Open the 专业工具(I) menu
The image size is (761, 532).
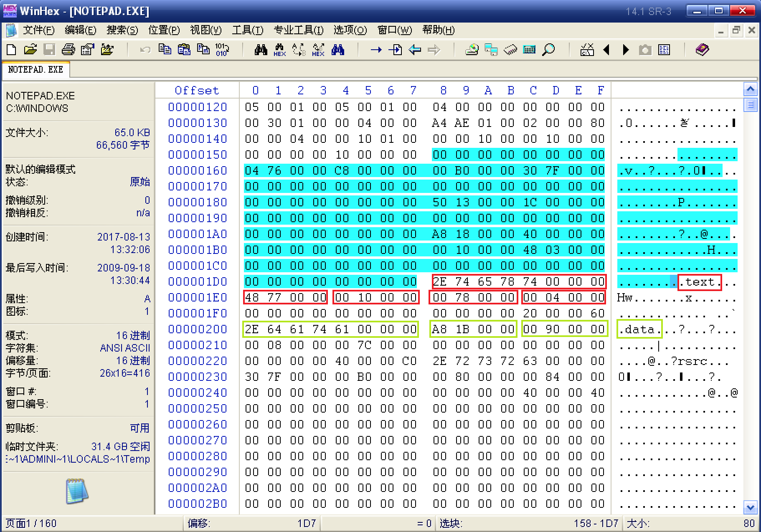pos(298,30)
